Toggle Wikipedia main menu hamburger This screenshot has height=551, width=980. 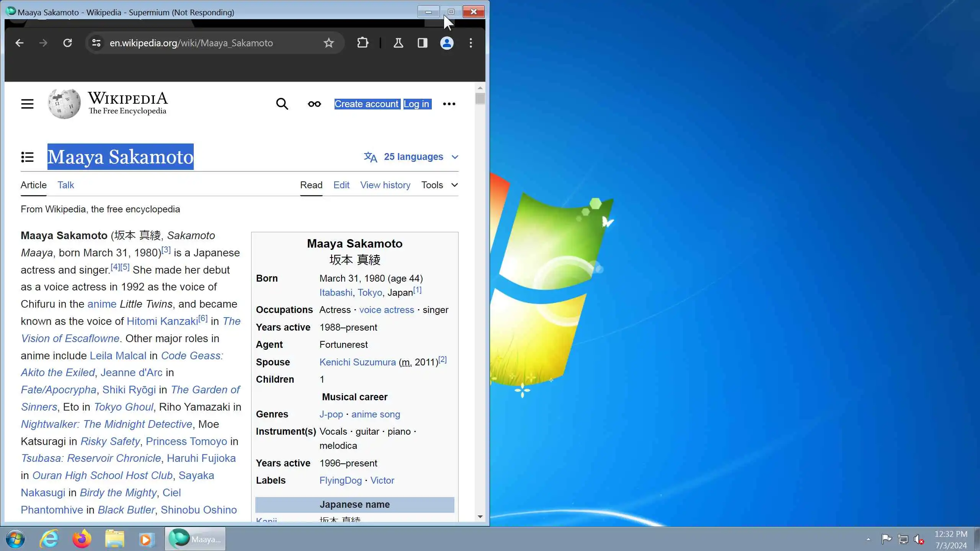(x=27, y=104)
